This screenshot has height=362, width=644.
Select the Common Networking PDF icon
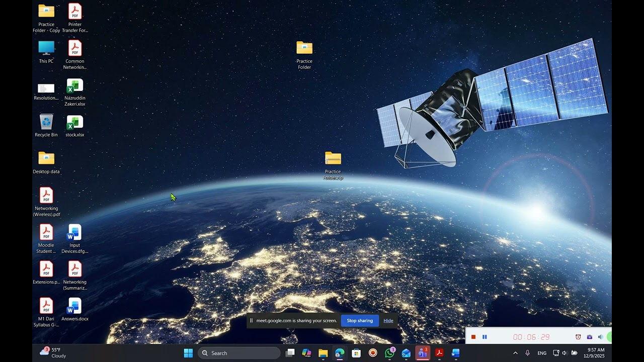pyautogui.click(x=75, y=55)
